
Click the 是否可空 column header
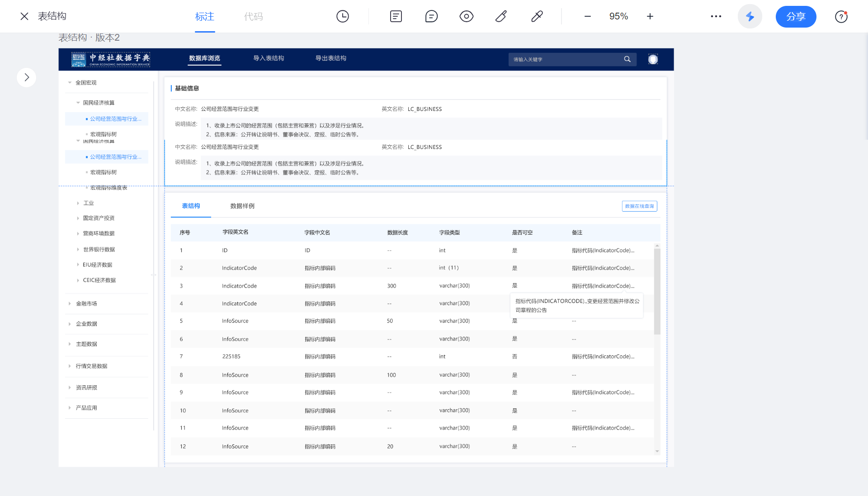coord(522,233)
